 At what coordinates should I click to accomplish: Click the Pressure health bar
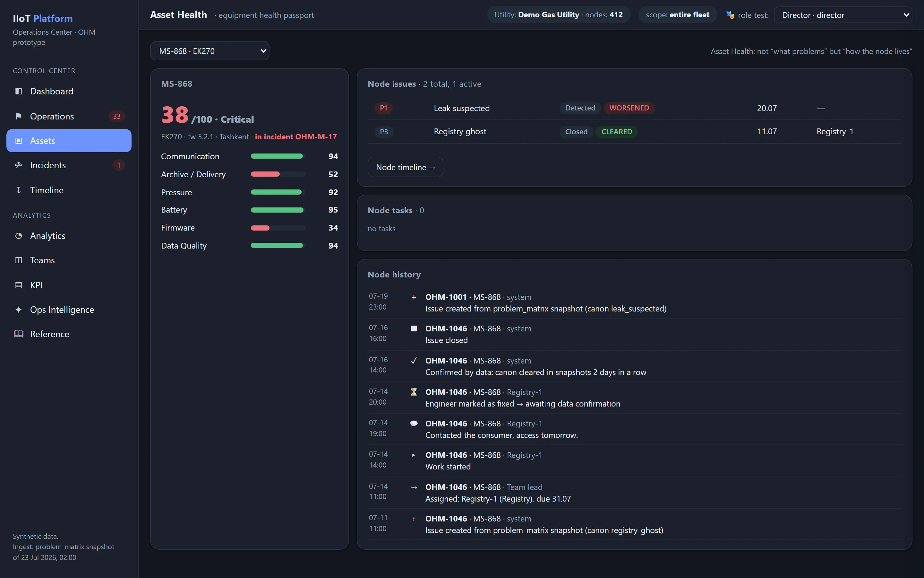click(x=278, y=192)
